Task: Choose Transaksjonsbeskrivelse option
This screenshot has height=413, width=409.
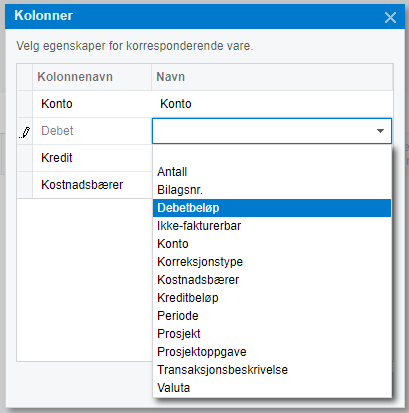Action: click(272, 370)
